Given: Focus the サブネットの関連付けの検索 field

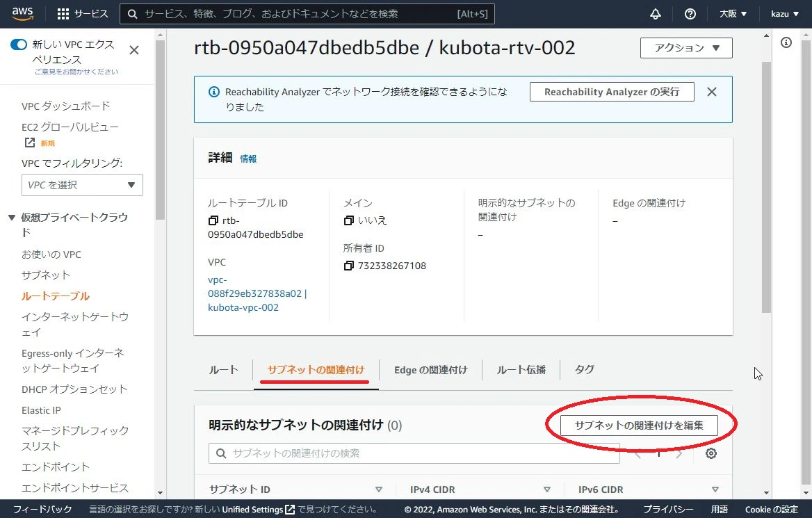Looking at the screenshot, I should coord(414,453).
